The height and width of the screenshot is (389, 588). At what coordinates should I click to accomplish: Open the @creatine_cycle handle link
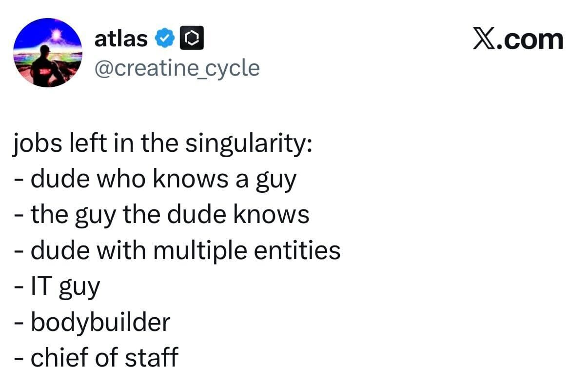point(176,68)
